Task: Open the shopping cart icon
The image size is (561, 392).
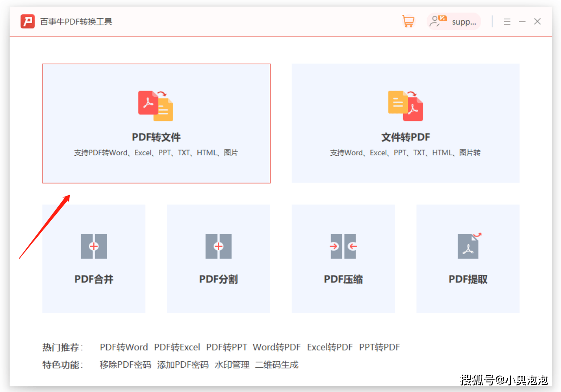Action: 407,21
